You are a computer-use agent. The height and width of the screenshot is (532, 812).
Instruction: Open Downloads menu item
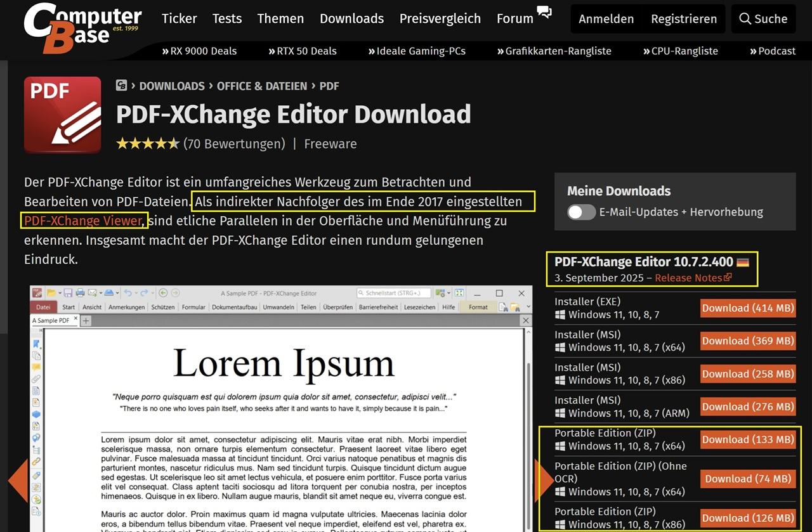click(351, 18)
